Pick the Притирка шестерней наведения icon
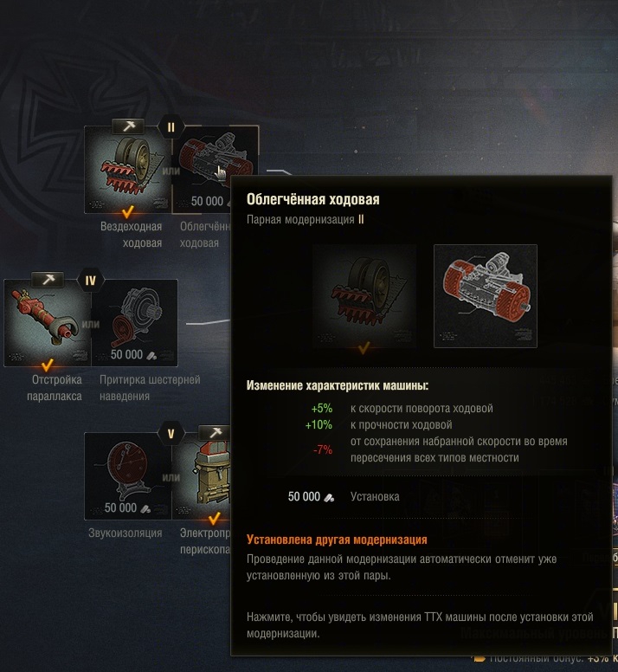618x672 pixels. (134, 323)
